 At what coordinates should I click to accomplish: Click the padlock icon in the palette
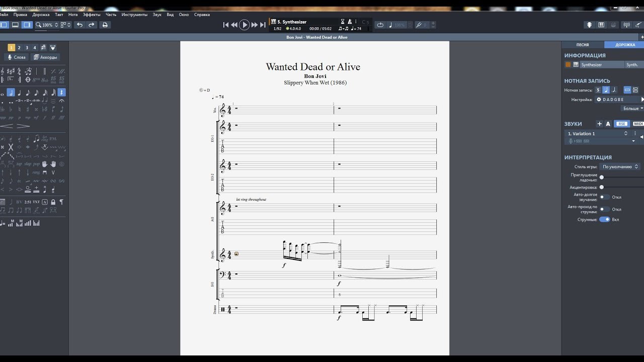[53, 202]
